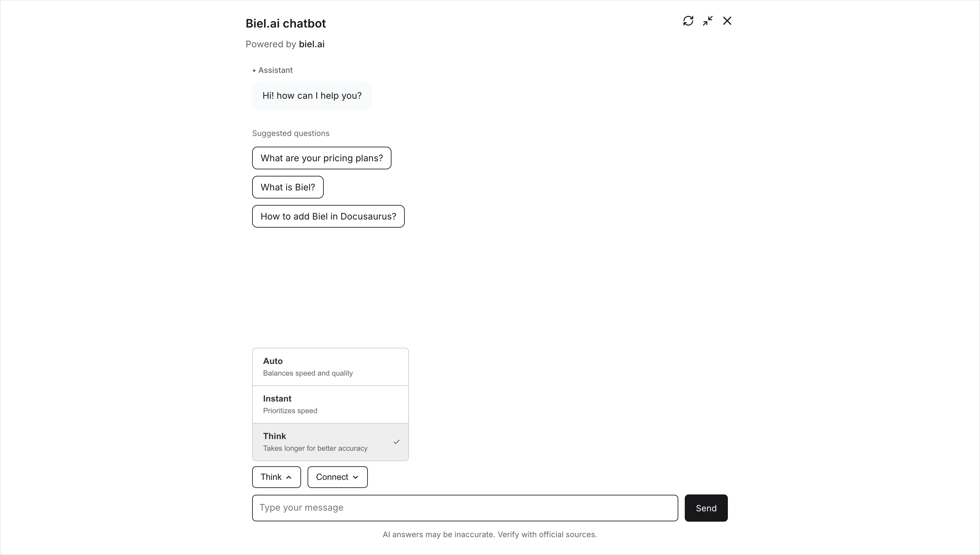Screen dimensions: 980x555
Task: Click the Biel.ai chatbot title
Action: tap(285, 23)
